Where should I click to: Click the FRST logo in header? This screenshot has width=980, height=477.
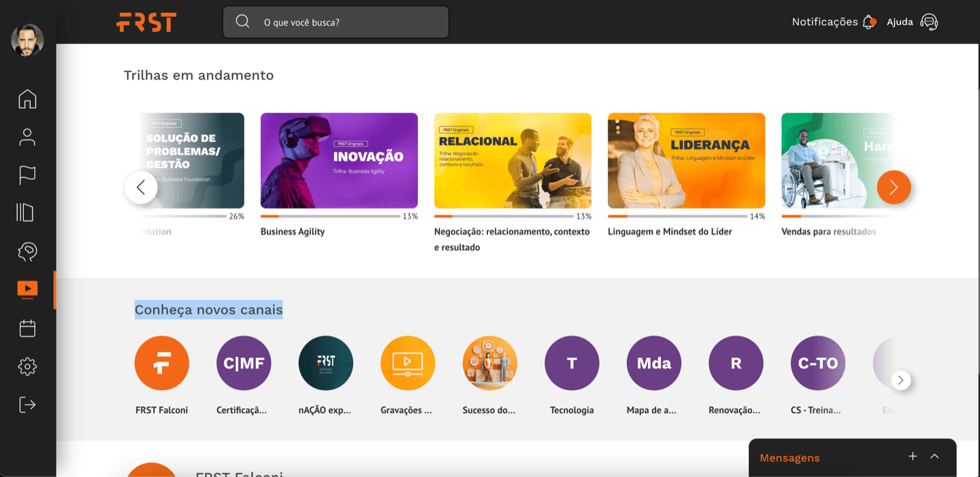point(146,22)
